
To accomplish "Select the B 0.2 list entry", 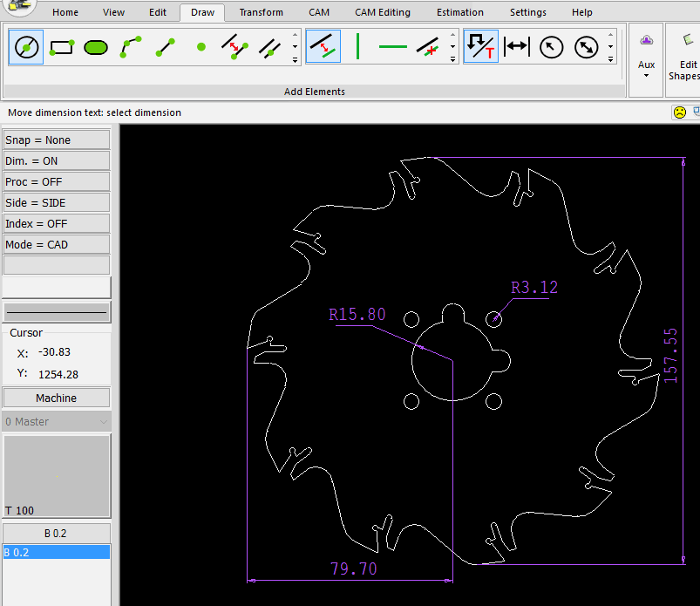I will tap(57, 552).
